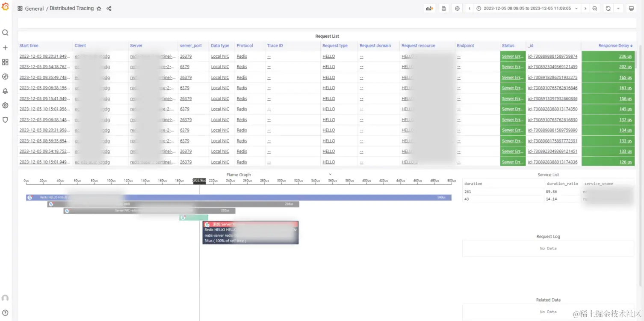Open the Grafana search
The image size is (644, 321).
(6, 32)
